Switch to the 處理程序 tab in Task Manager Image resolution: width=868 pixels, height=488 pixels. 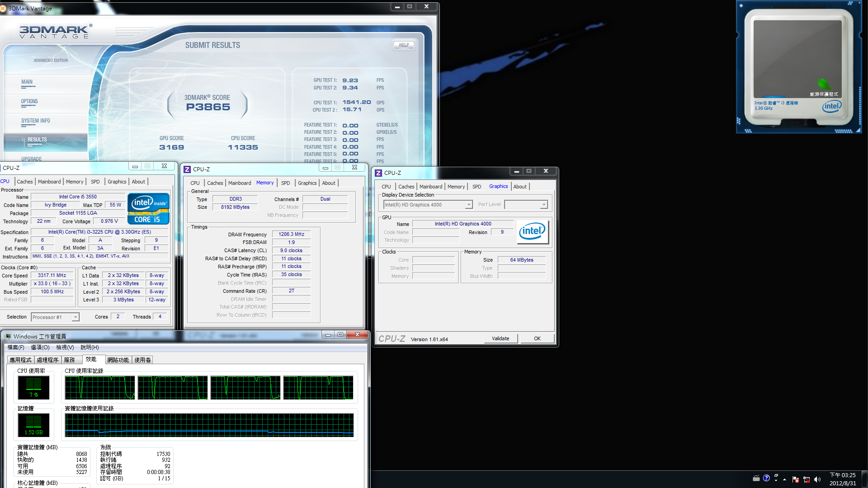pyautogui.click(x=48, y=360)
